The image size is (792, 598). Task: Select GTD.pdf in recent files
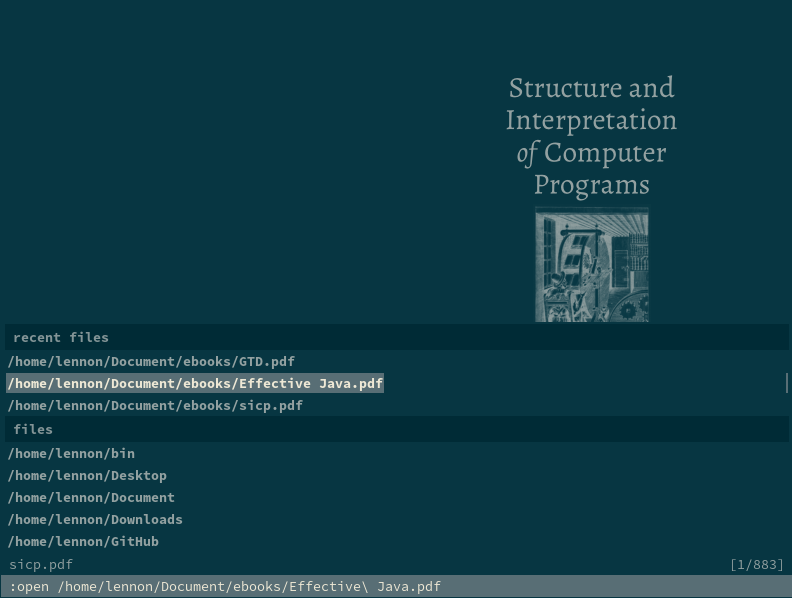151,362
